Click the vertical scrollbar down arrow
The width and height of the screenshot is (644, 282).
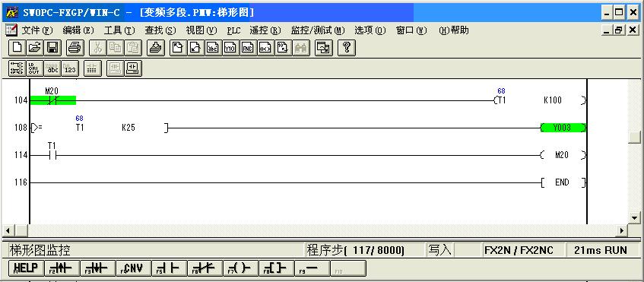[x=635, y=218]
